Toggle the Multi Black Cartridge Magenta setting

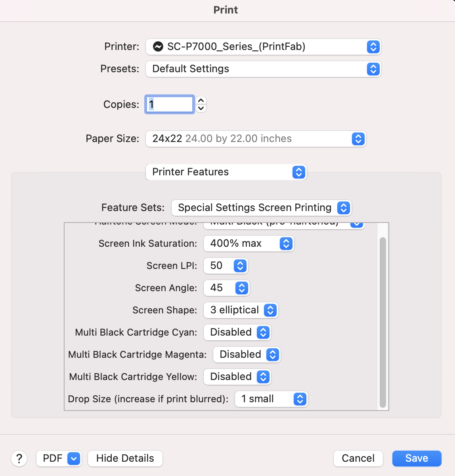pyautogui.click(x=247, y=355)
